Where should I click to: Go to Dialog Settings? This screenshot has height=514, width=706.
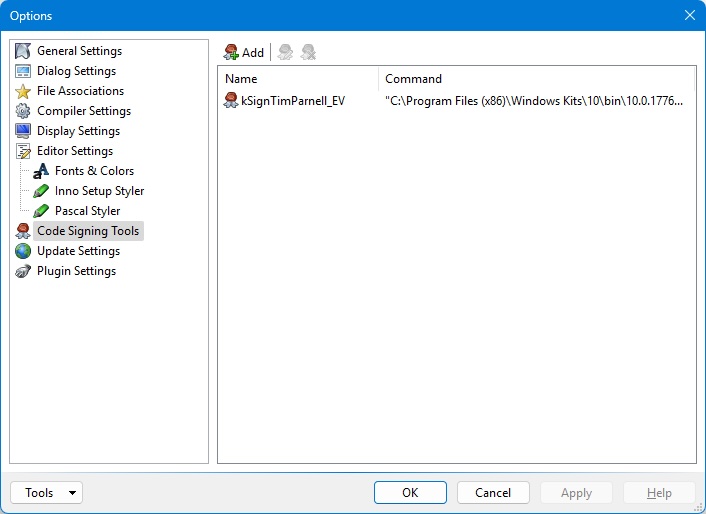click(76, 71)
